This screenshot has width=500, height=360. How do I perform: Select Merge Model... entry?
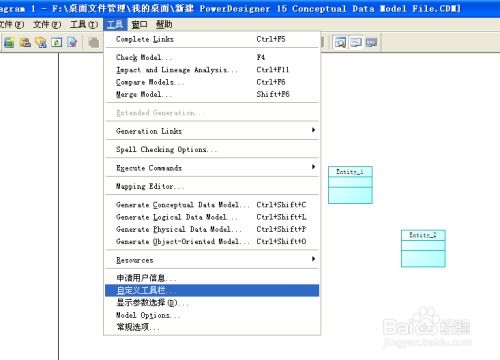coord(212,94)
